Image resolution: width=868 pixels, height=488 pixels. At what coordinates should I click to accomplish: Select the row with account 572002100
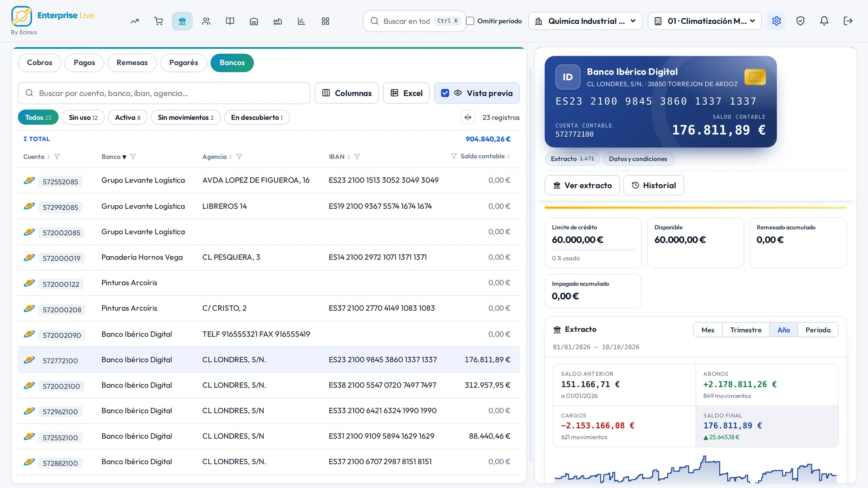(269, 385)
